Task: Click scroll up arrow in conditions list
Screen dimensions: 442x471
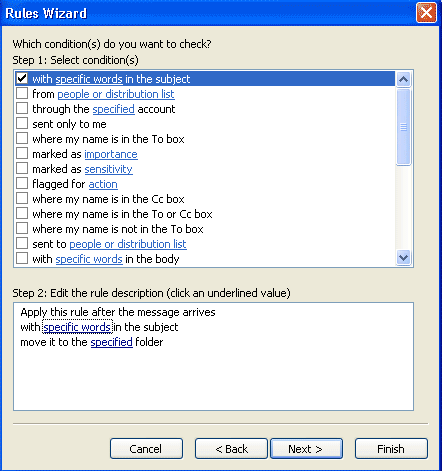Action: point(403,79)
